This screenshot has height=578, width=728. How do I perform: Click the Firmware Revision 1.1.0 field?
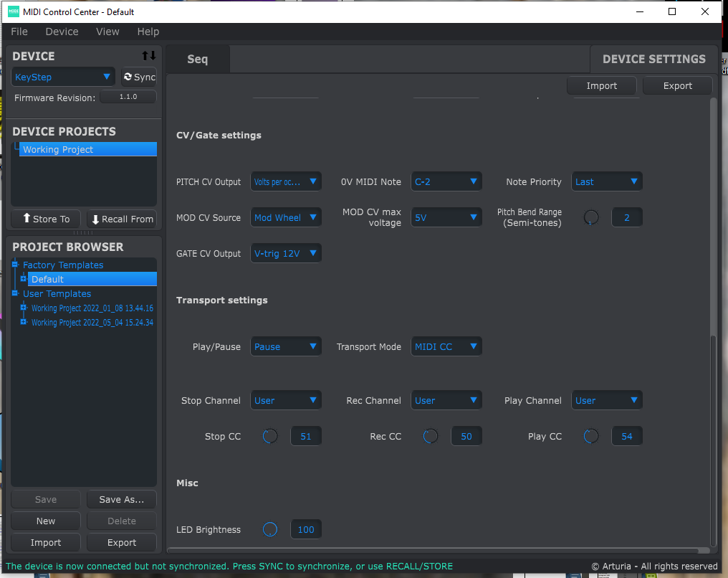(128, 97)
